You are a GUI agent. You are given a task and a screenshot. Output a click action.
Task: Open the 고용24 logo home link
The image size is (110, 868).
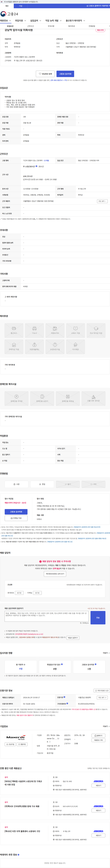[9, 14]
